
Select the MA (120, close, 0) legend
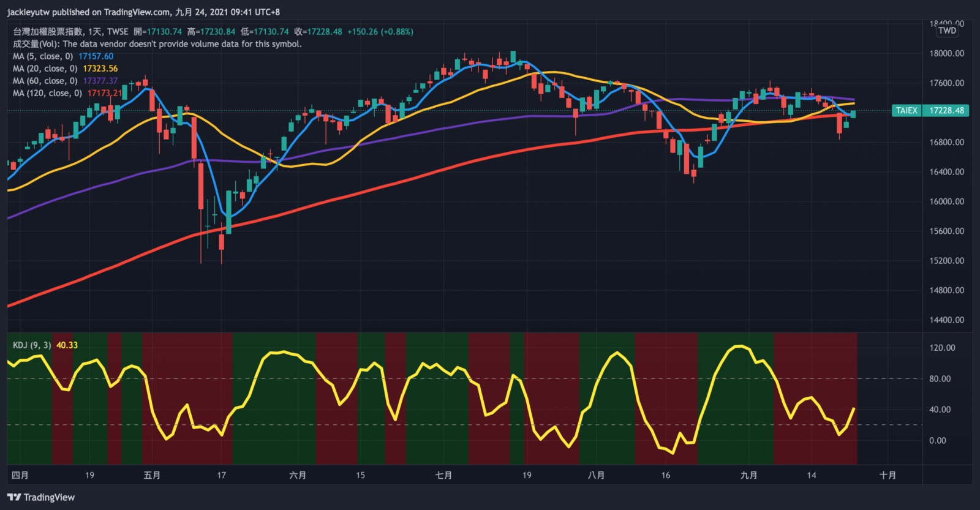47,93
